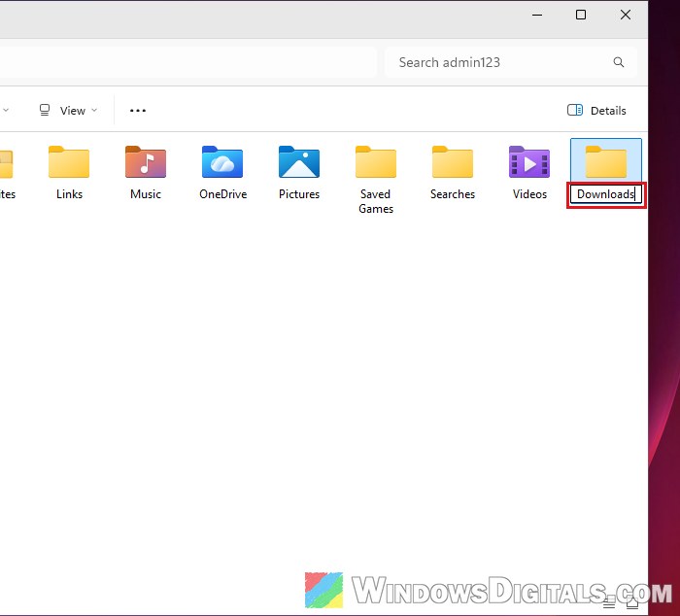Image resolution: width=680 pixels, height=616 pixels.
Task: Select the Saved Games folder icon
Action: 376,162
